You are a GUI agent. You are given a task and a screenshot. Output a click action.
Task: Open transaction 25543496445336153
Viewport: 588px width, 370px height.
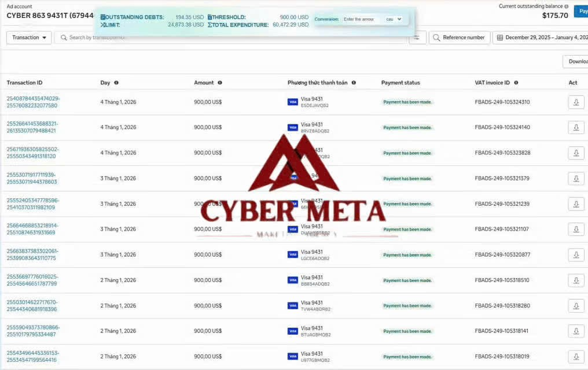[x=32, y=357]
